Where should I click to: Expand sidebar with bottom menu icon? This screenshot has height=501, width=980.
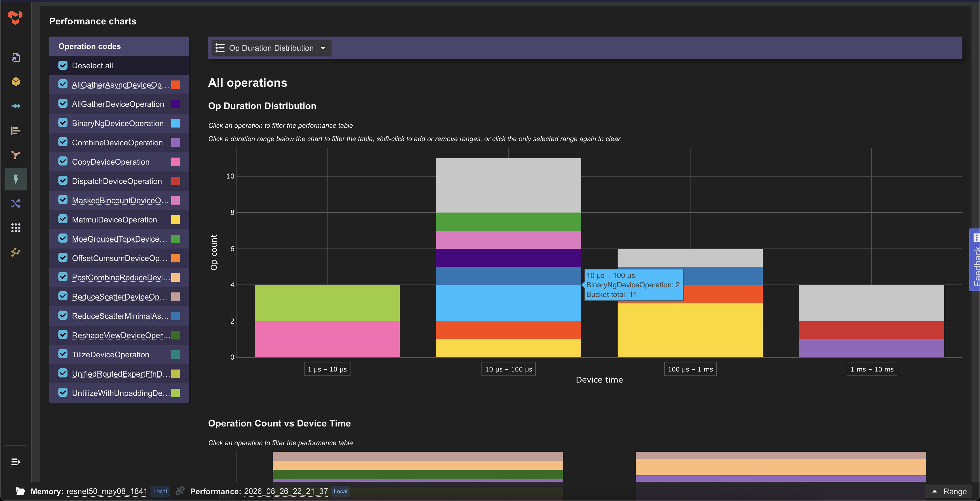tap(16, 462)
